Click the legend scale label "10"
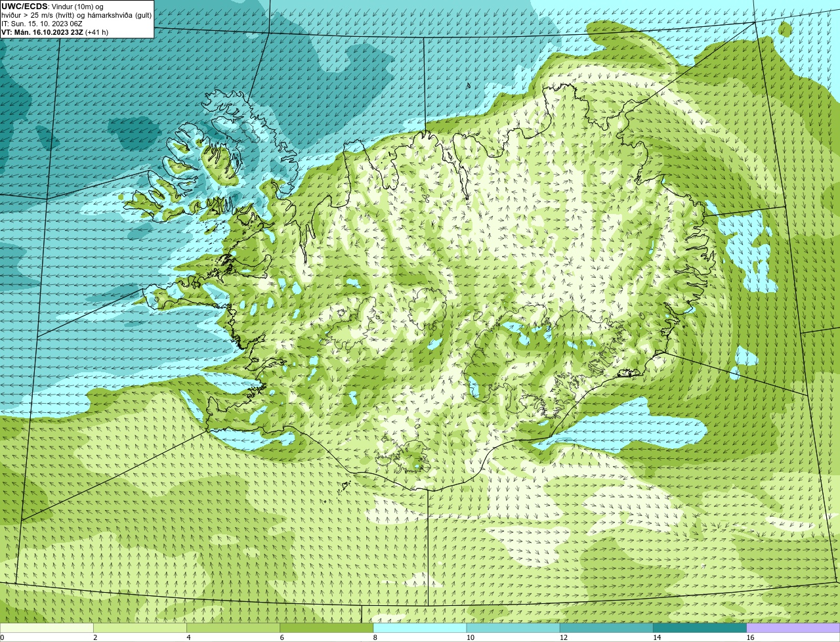The image size is (840, 642). 470,637
